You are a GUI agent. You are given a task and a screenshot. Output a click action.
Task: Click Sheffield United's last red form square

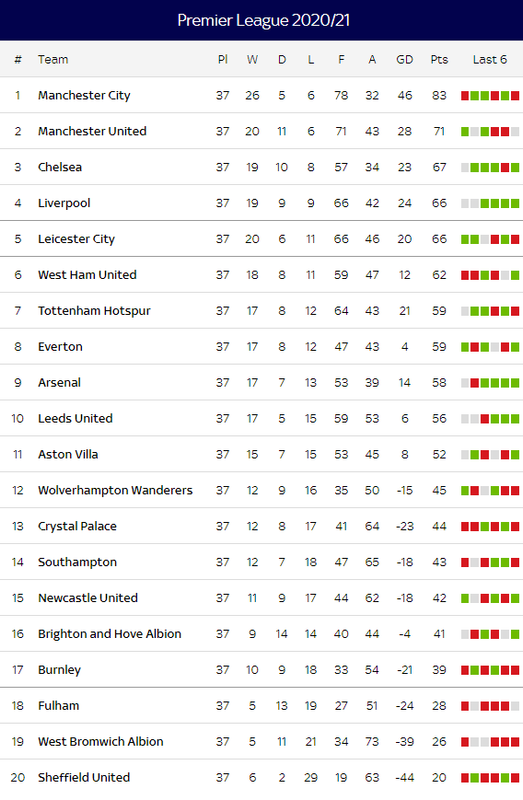coord(505,778)
